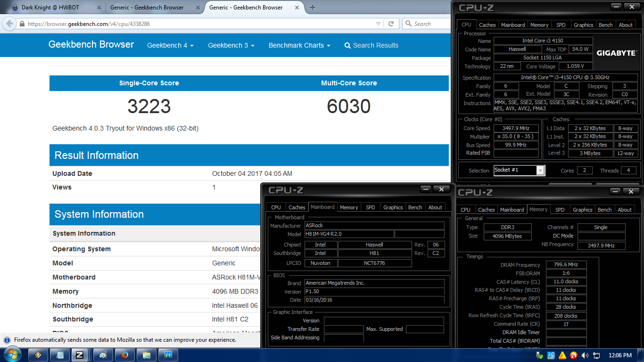Click the Single-Core Score value 3223

click(x=149, y=107)
